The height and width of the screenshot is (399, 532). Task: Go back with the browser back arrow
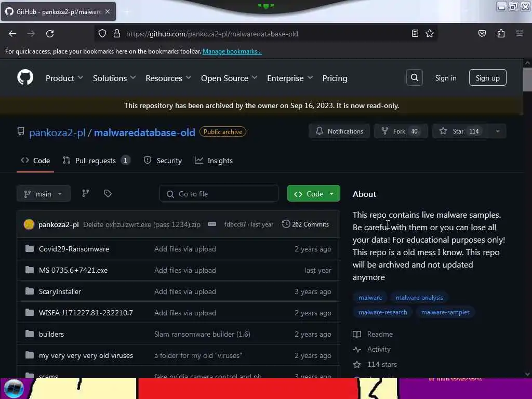12,34
